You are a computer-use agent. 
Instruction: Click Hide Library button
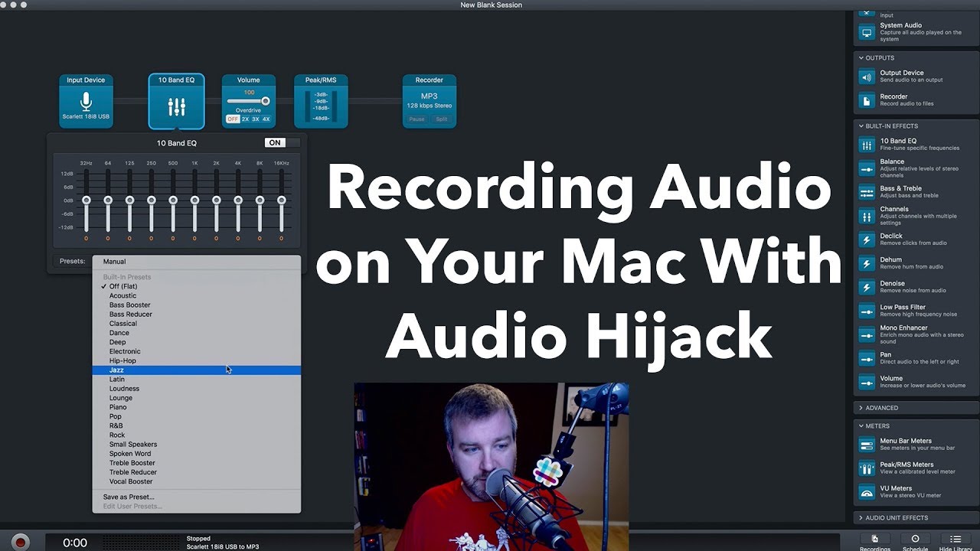tap(955, 542)
